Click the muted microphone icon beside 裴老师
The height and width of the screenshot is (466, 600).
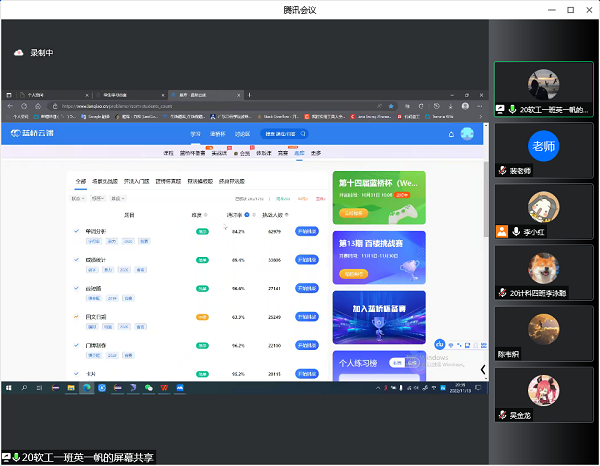[x=503, y=171]
